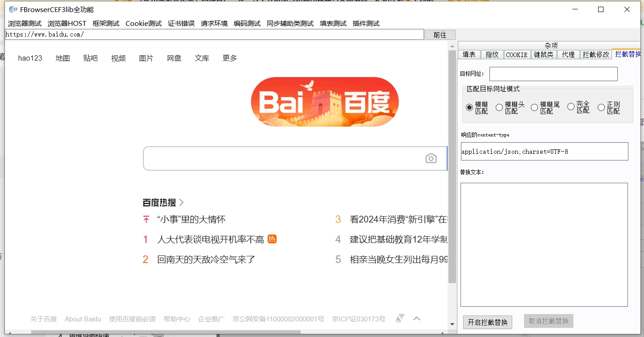Click the 帮助中心 footer link

tap(177, 319)
